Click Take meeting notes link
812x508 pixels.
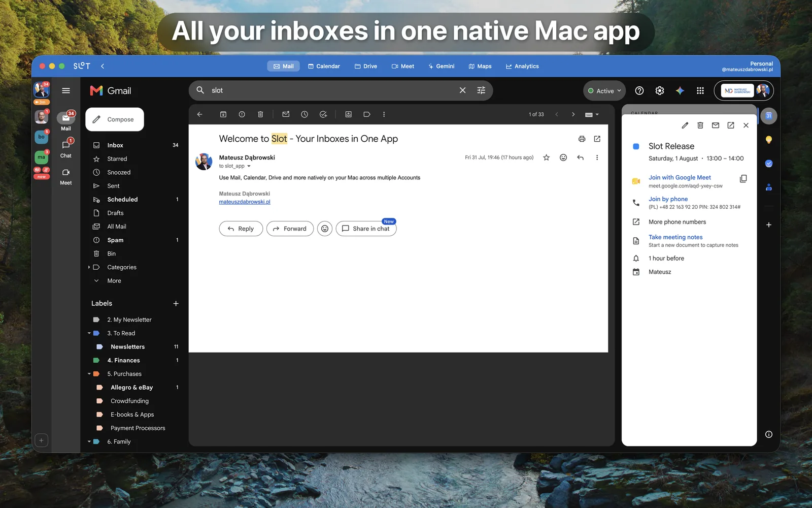point(675,237)
